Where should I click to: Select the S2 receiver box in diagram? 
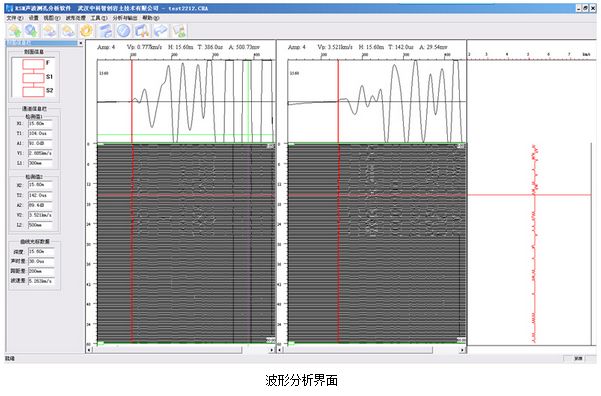click(x=33, y=92)
